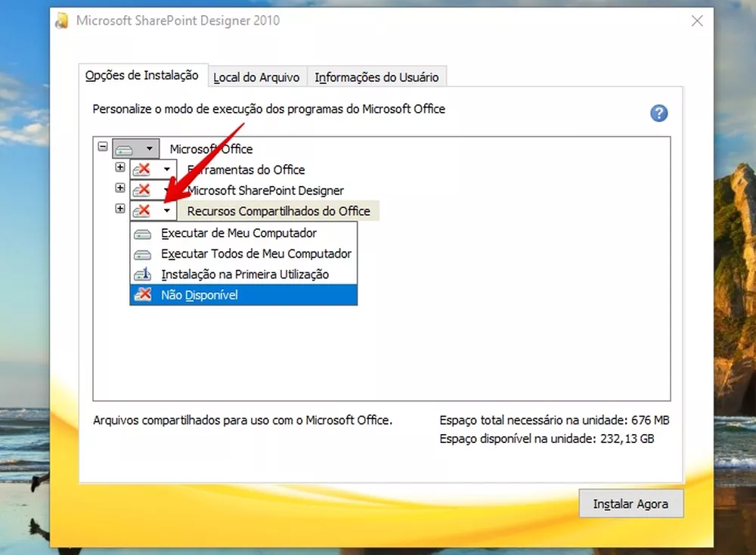This screenshot has width=756, height=555.
Task: Click the SharePoint Designer title bar icon
Action: [62, 20]
